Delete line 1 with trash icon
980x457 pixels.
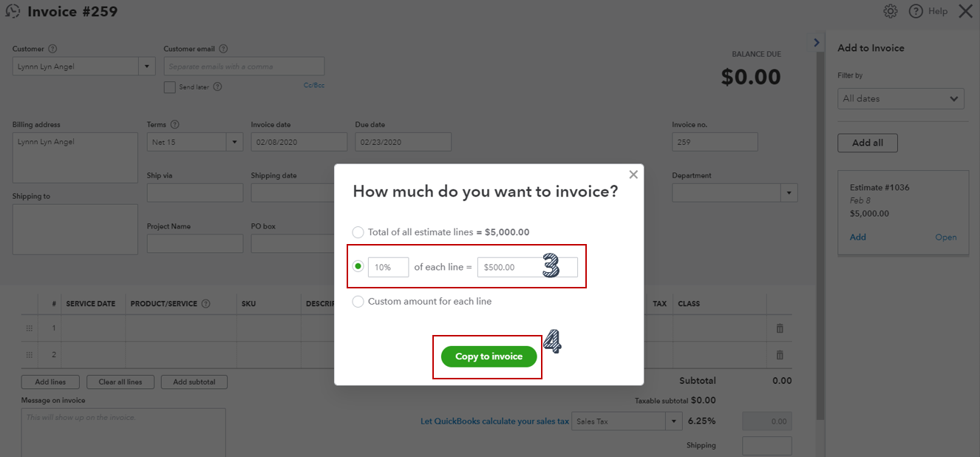tap(780, 328)
